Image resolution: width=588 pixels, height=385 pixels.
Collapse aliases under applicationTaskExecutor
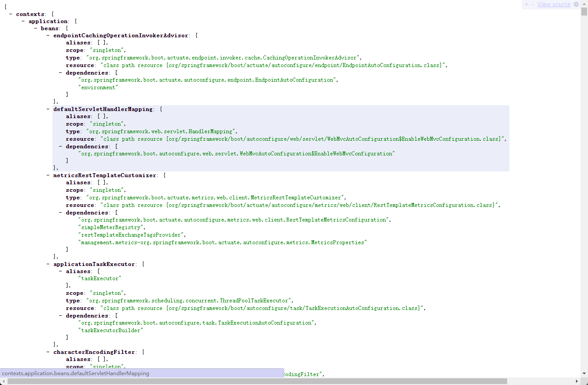pyautogui.click(x=61, y=271)
